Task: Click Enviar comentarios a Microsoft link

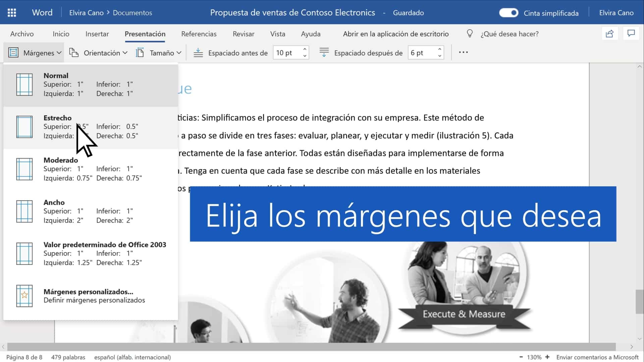Action: point(597,357)
